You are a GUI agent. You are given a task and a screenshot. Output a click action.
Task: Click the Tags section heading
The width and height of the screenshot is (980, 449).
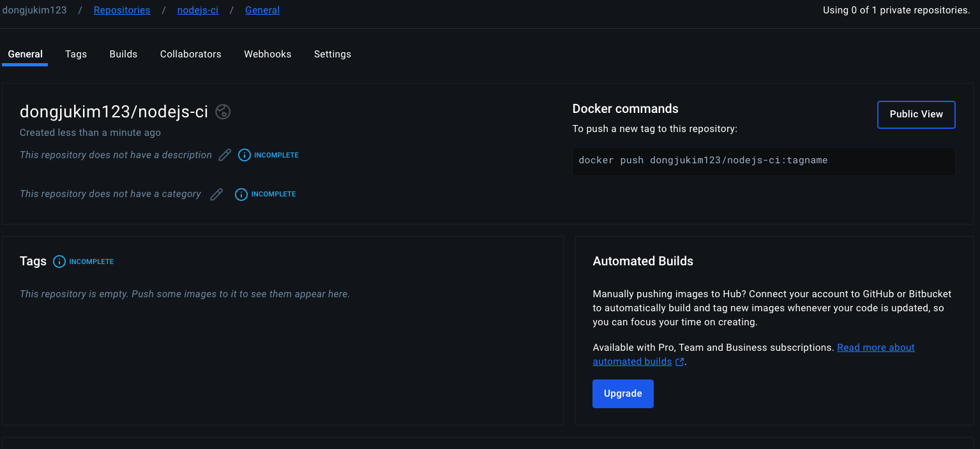[33, 261]
